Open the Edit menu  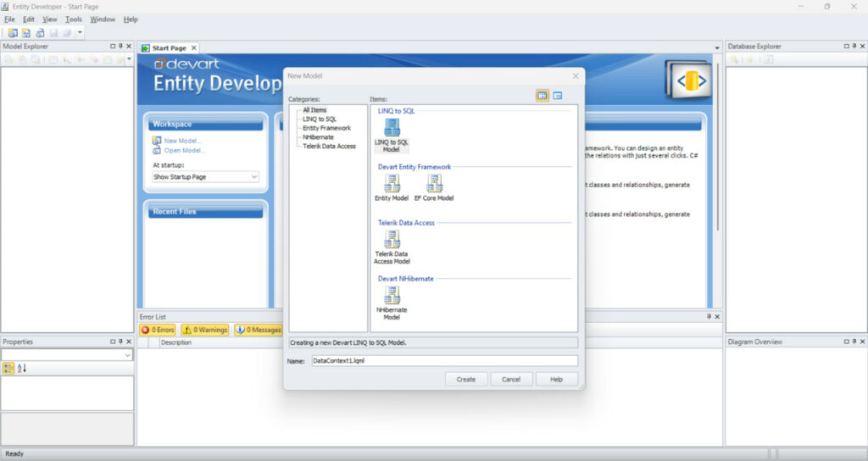[x=29, y=19]
